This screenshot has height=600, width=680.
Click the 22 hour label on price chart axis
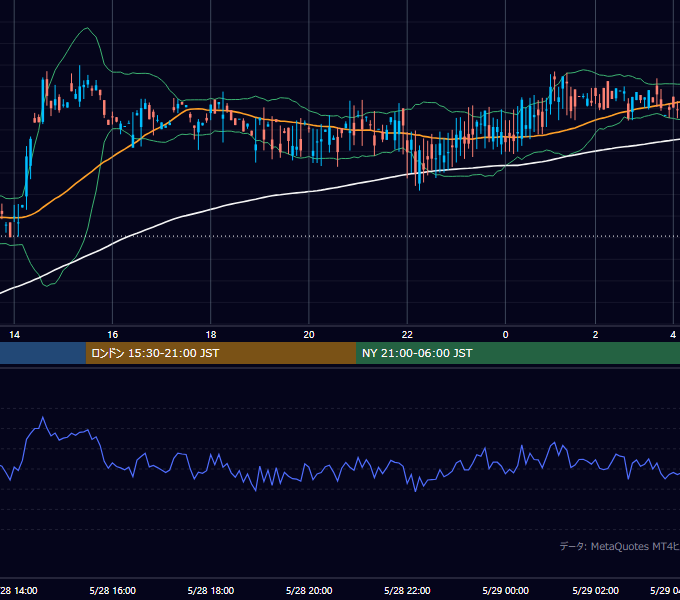click(407, 335)
